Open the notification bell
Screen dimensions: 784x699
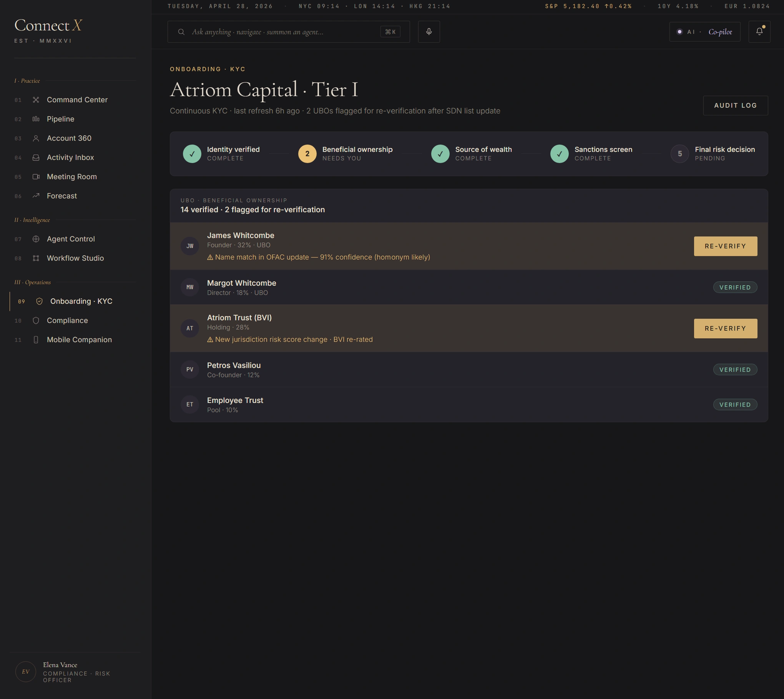coord(759,31)
